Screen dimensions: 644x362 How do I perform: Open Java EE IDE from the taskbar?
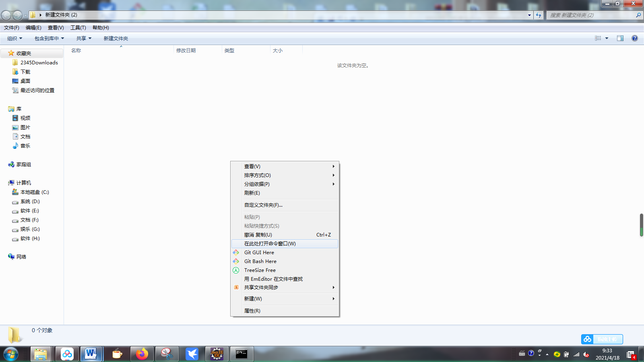[x=217, y=354]
